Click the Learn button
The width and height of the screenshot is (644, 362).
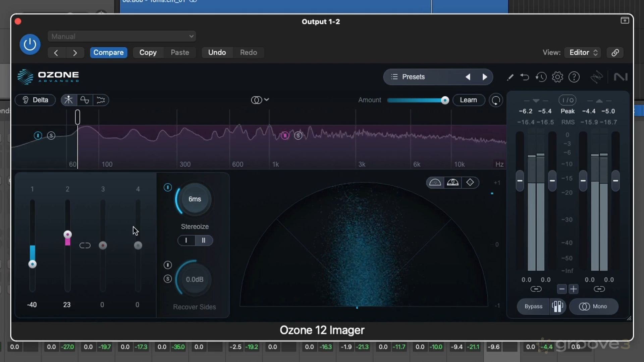[468, 100]
